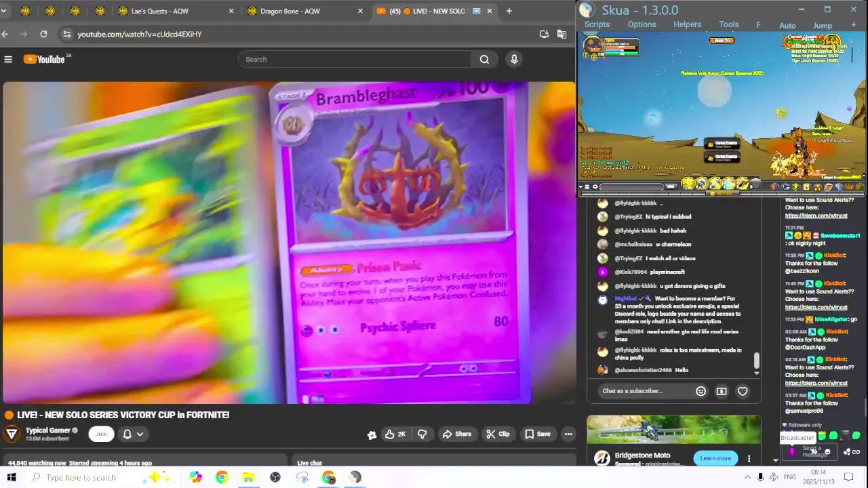Click the Bramblegheist card video player
868x488 pixels.
[x=289, y=243]
